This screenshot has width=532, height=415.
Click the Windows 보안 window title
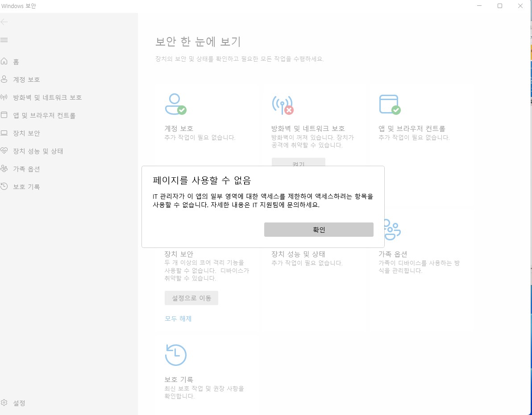coord(19,6)
